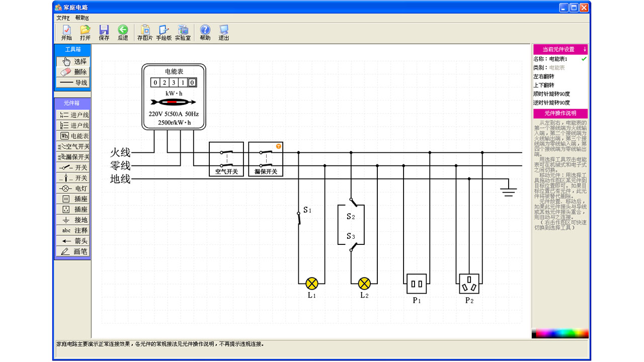This screenshot has height=362, width=644.
Task: Toggle switch S1 in the circuit
Action: coord(298,218)
